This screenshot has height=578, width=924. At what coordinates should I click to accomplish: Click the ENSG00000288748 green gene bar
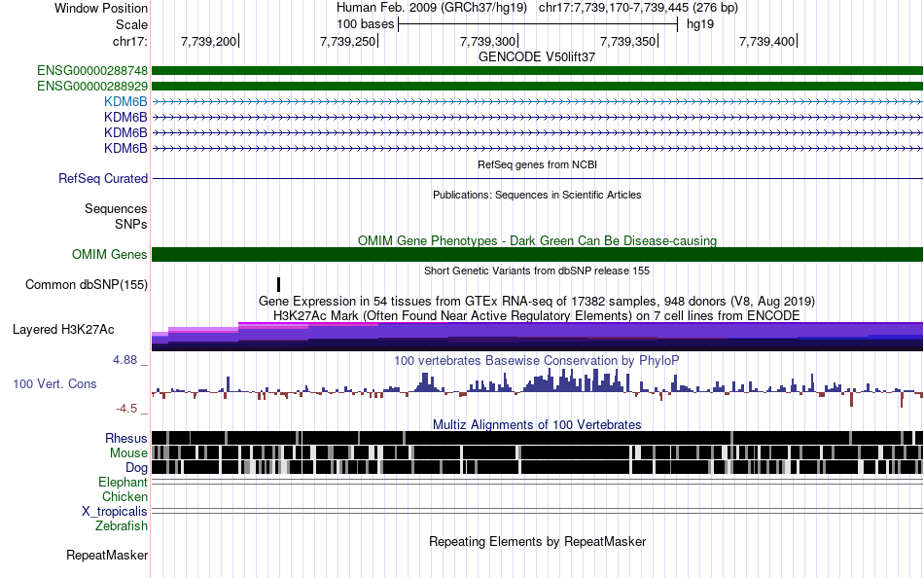(538, 71)
